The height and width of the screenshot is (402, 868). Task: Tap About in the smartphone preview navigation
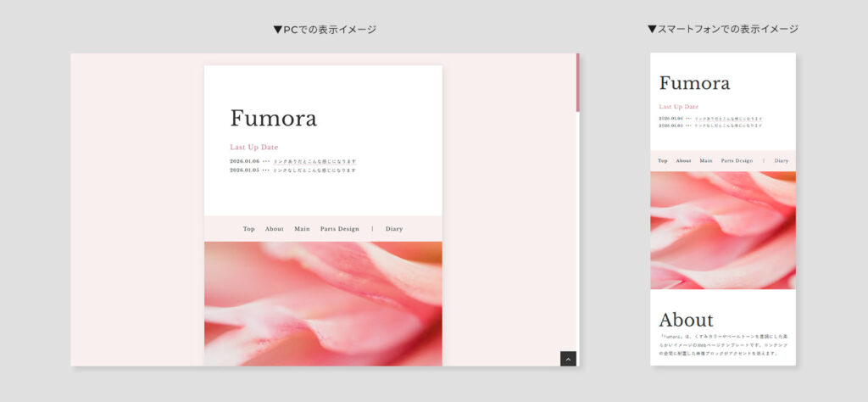click(683, 160)
